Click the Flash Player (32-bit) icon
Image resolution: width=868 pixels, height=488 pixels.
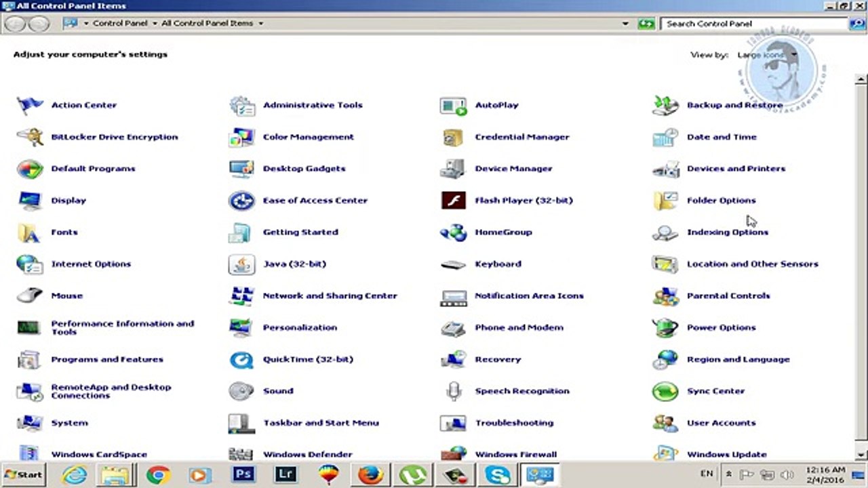click(453, 201)
